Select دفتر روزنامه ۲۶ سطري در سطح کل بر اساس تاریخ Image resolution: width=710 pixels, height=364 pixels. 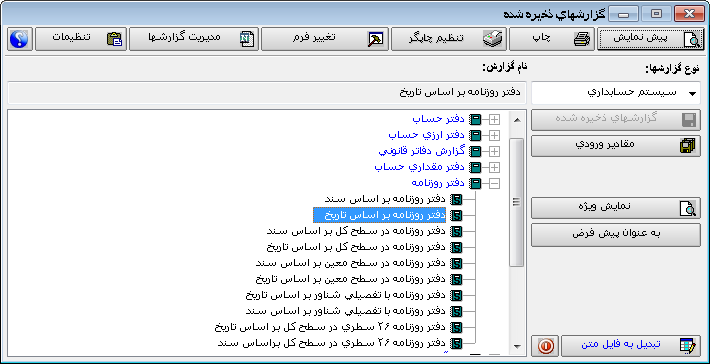point(331,327)
